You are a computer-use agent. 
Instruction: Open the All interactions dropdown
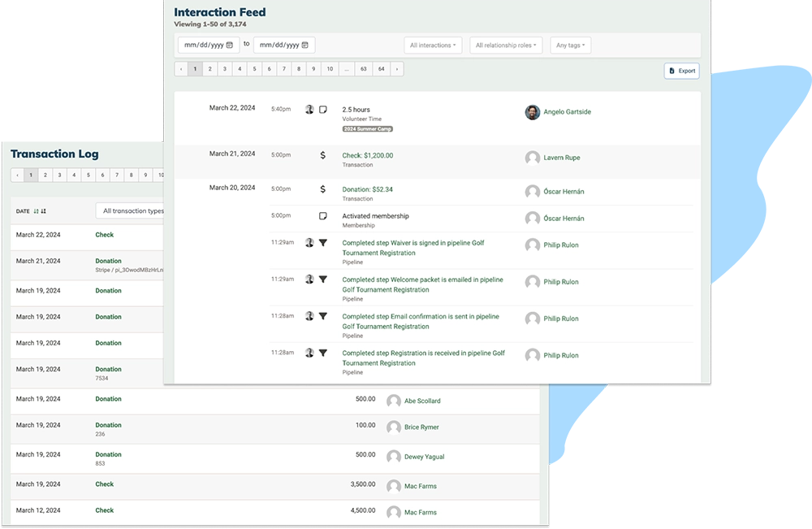tap(433, 45)
